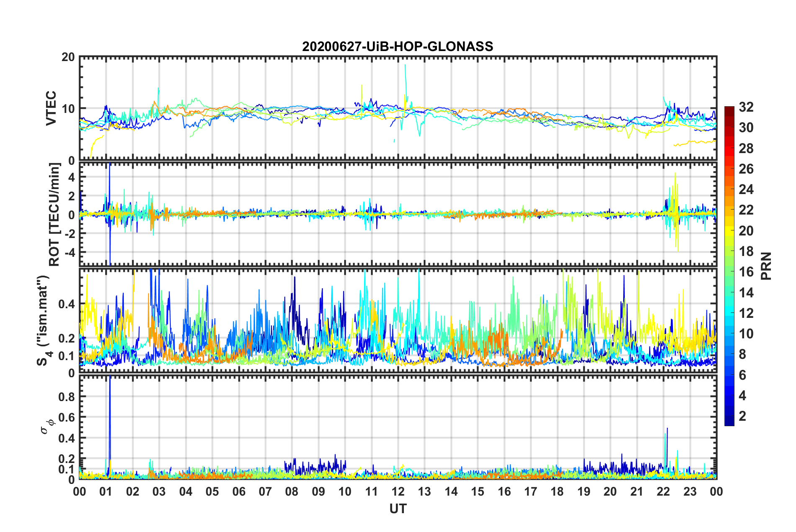The width and height of the screenshot is (796, 532).
Task: Click S4 axis tick label 0.1
Action: point(67,356)
